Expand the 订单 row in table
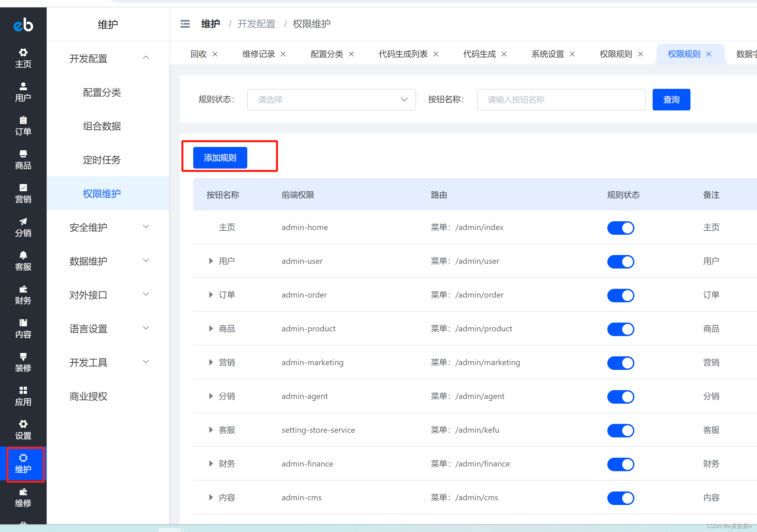Viewport: 757px width, 532px height. coord(211,295)
